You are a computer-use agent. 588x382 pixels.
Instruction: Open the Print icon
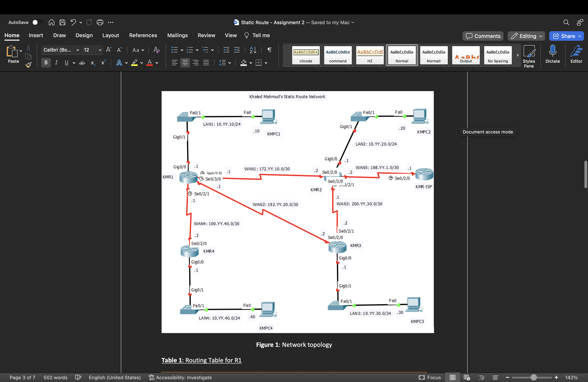coord(100,22)
